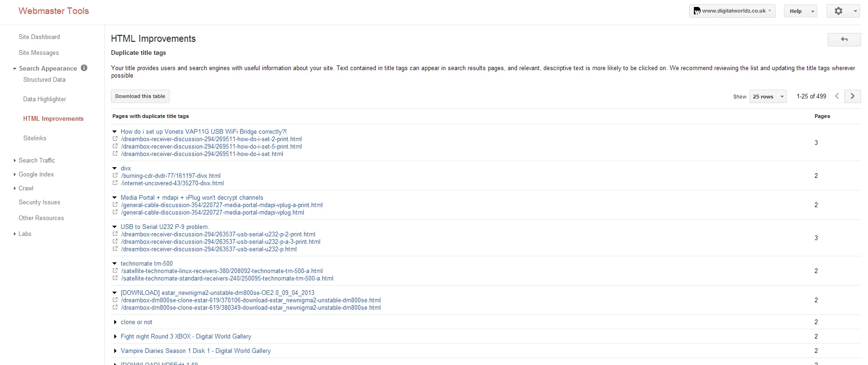Screen dimensions: 868x365
Task: Open Other Resources in sidebar
Action: [x=41, y=218]
